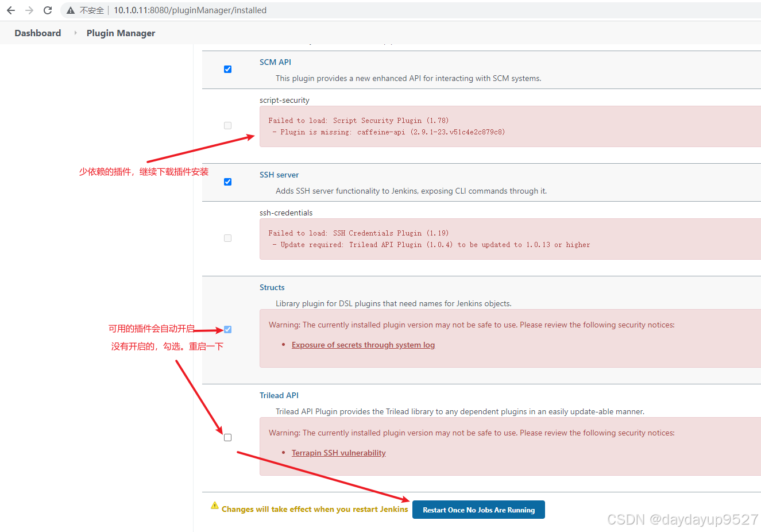
Task: Uncheck the SCM API plugin checkbox
Action: point(227,69)
